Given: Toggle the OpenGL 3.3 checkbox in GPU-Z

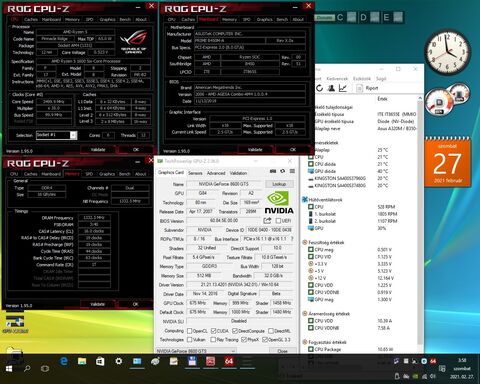Looking at the screenshot, I should pos(265,339).
